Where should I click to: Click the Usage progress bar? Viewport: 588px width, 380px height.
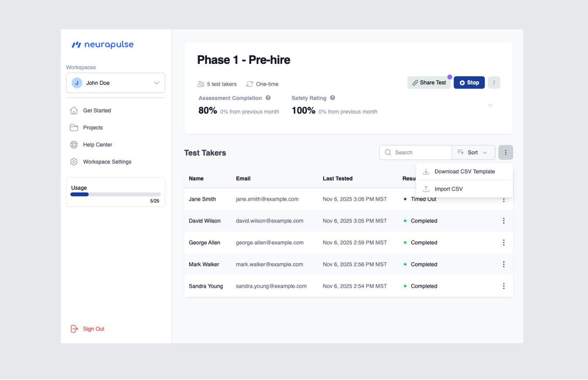(x=115, y=194)
